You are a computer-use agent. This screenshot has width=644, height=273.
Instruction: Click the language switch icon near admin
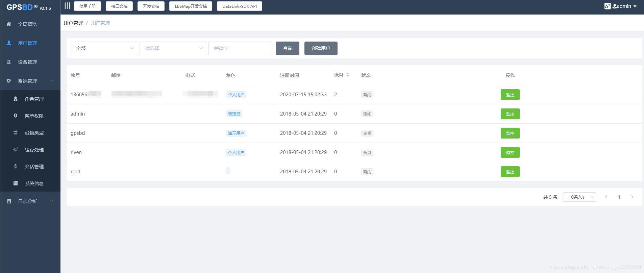(607, 6)
